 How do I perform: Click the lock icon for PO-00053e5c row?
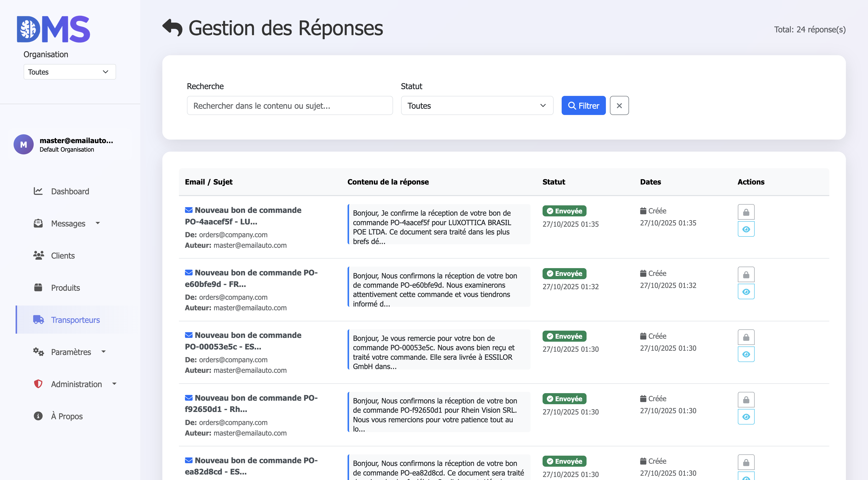pos(746,337)
